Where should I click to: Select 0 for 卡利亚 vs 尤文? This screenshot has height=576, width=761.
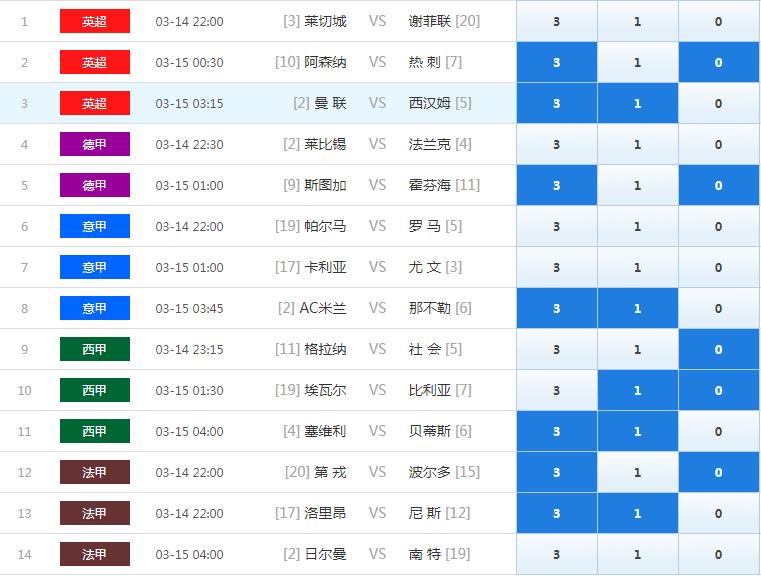coord(719,267)
